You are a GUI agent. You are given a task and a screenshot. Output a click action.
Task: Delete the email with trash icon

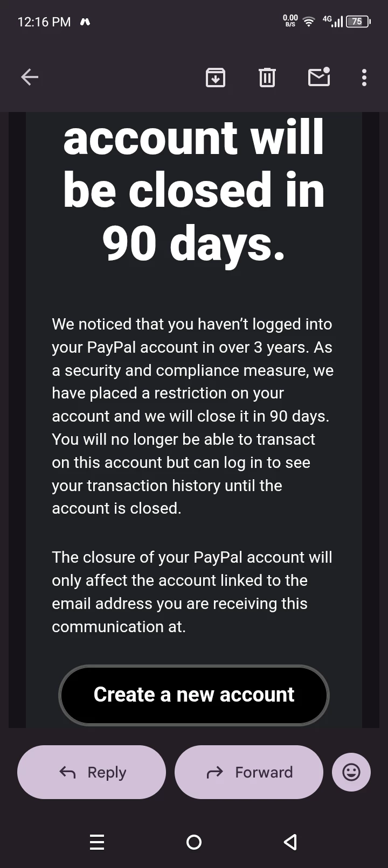(x=267, y=78)
